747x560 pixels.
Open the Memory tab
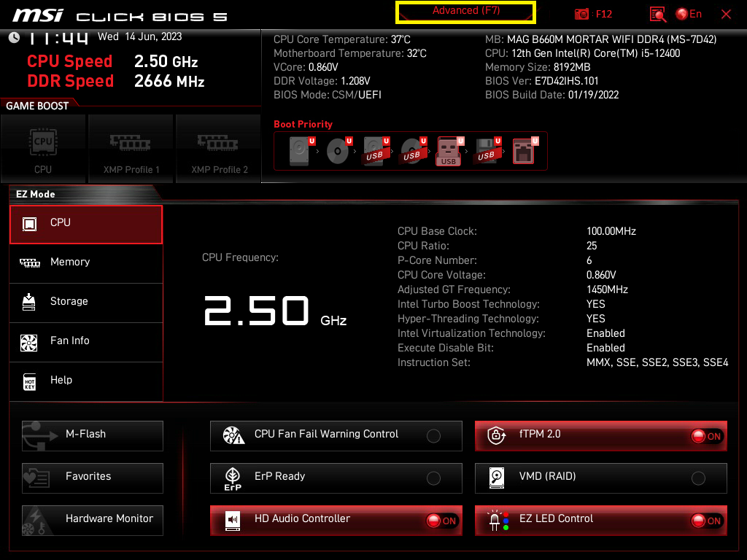[86, 263]
